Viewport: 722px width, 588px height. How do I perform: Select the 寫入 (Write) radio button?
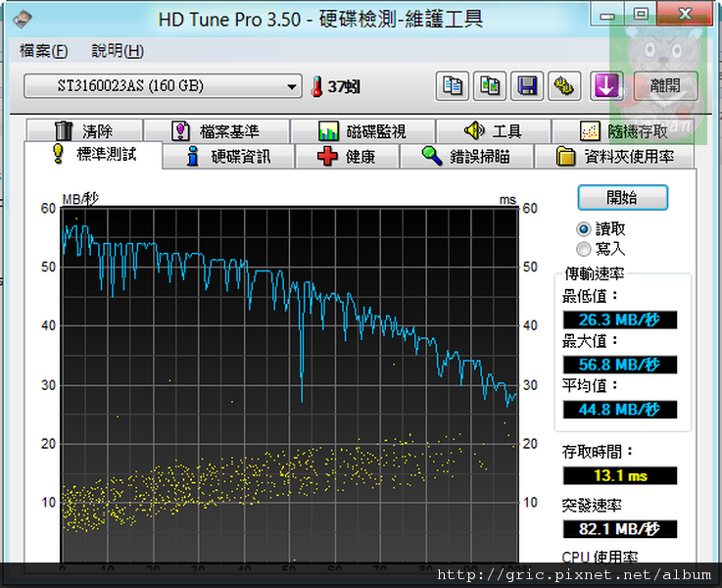coord(584,249)
